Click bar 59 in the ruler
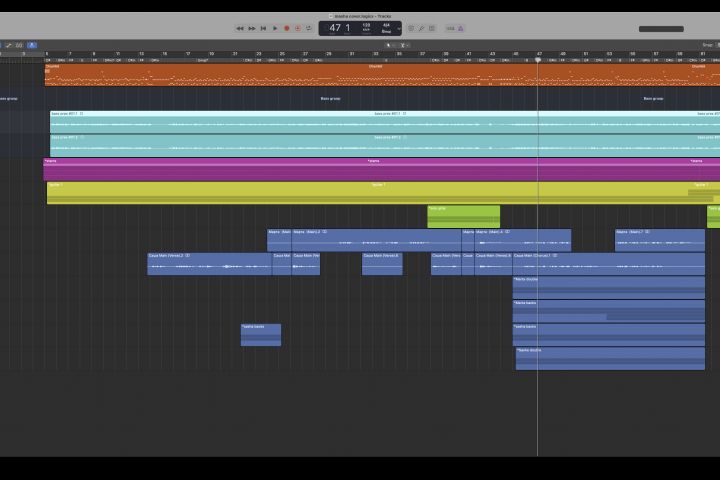720x480 pixels. tap(680, 54)
